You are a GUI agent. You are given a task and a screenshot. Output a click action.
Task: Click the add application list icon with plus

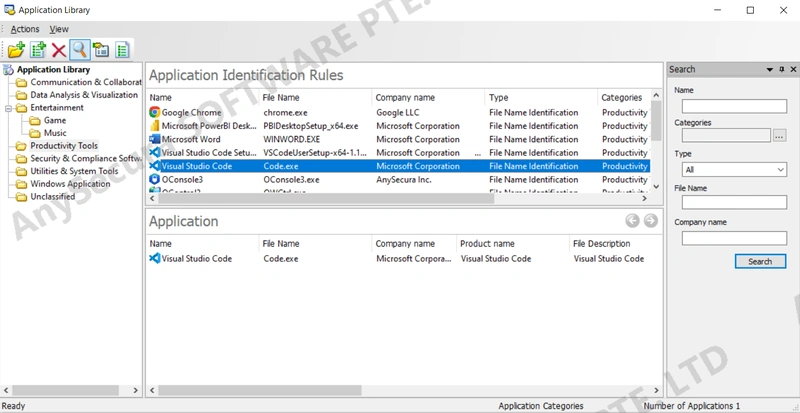point(38,50)
